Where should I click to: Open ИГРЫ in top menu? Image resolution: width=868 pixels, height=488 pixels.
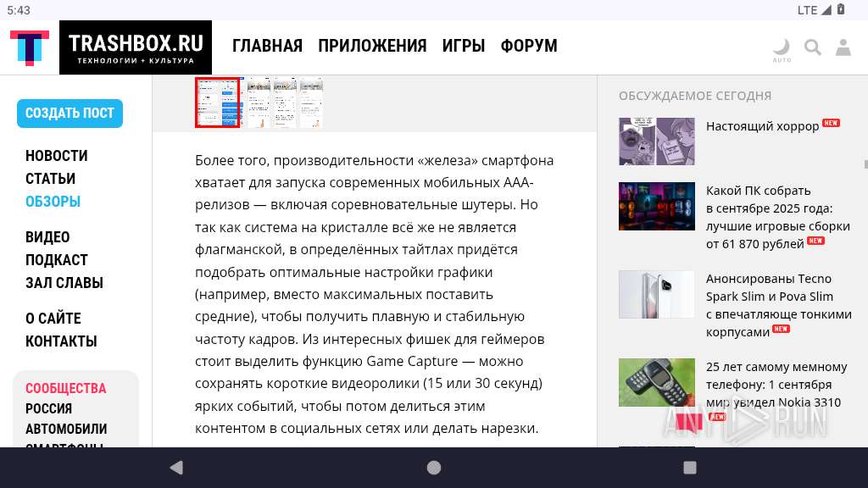[x=464, y=46]
